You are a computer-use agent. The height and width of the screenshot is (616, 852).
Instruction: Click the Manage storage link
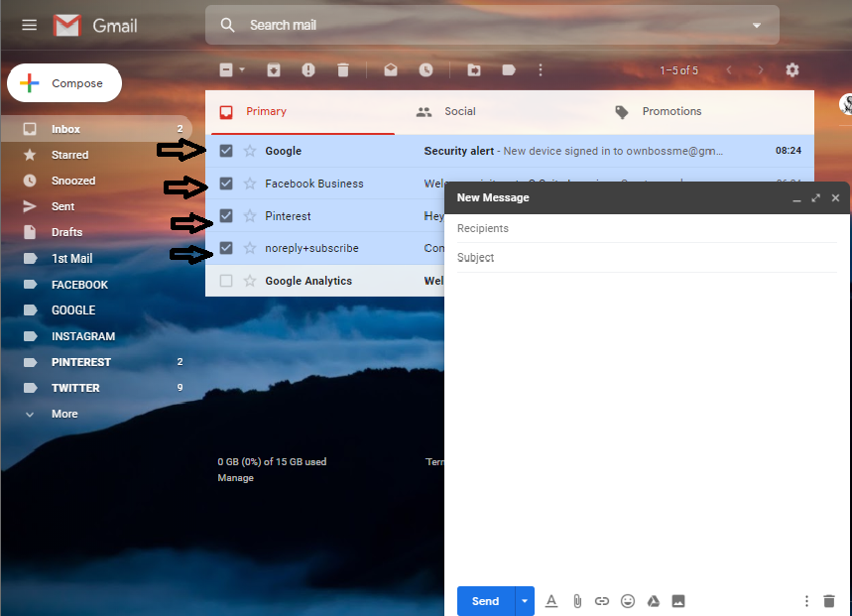(235, 477)
